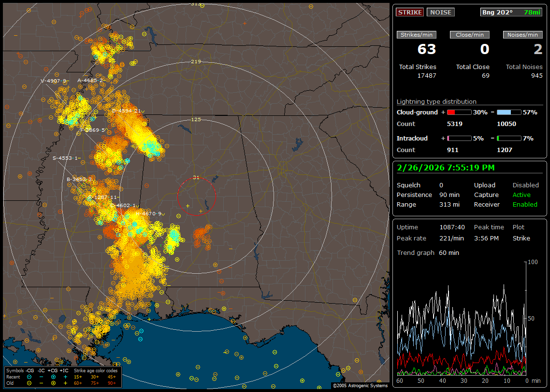Viewport: 550px width, 392px height.
Task: Select the 90+ strike age color code
Action: point(112,382)
